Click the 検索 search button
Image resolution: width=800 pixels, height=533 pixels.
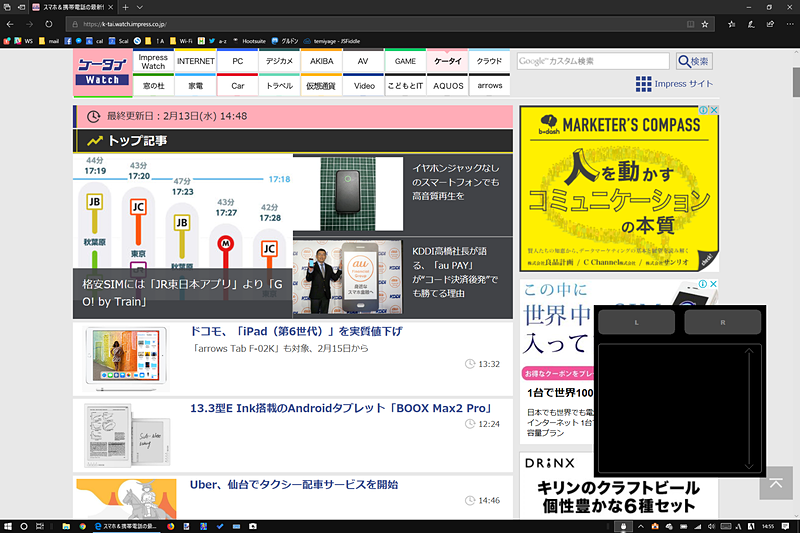pos(694,61)
